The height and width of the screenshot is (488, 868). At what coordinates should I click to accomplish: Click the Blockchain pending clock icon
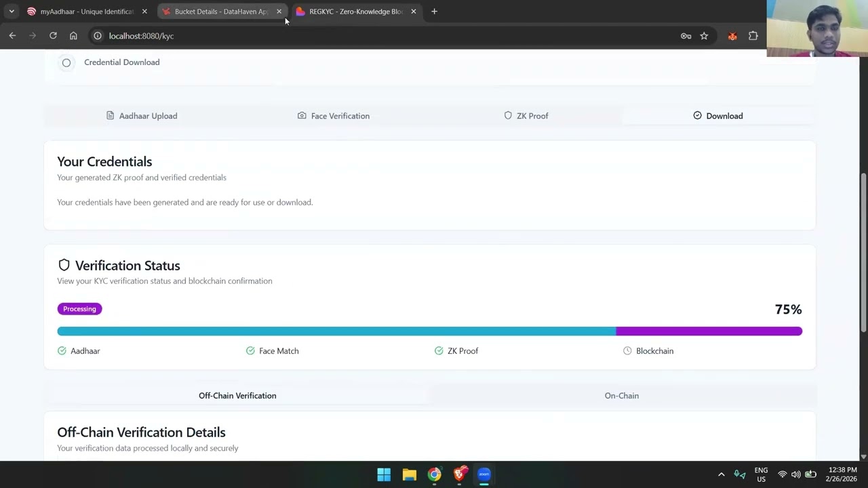(x=627, y=351)
